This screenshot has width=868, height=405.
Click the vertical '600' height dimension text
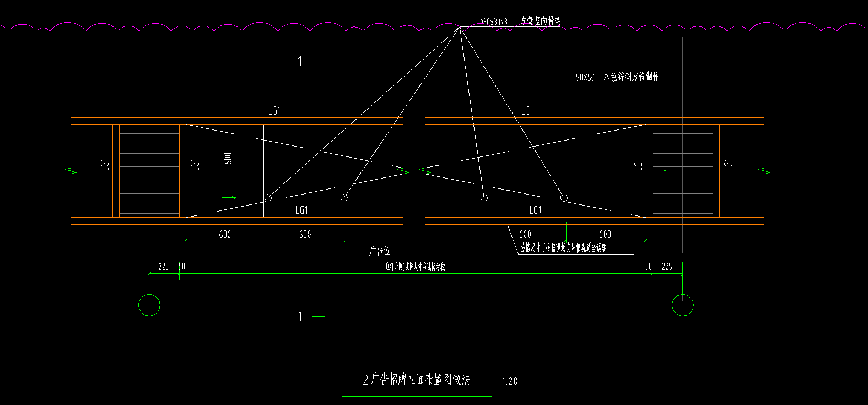pos(228,159)
